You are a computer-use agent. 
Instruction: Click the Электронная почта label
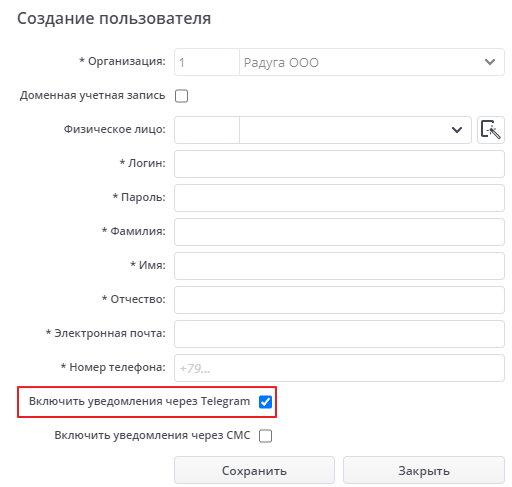click(x=106, y=333)
